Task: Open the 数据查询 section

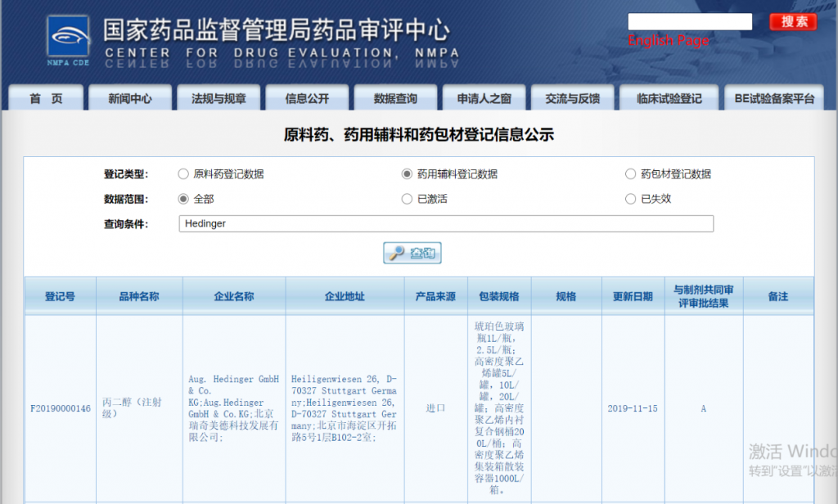Action: point(395,97)
